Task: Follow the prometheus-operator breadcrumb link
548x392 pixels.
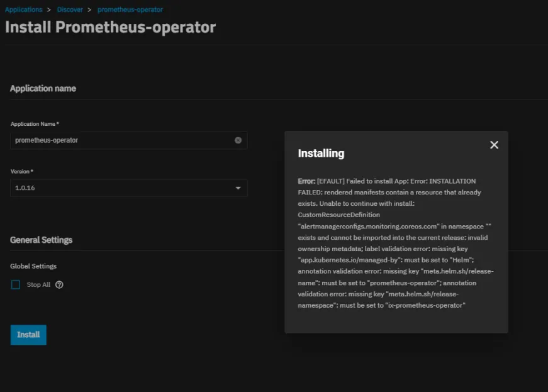Action: tap(131, 9)
